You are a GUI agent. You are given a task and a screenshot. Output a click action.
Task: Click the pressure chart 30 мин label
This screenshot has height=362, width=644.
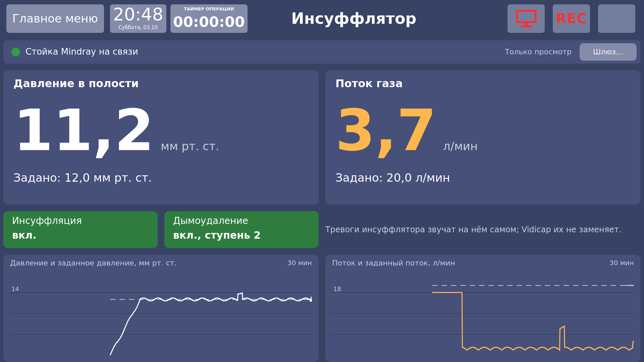pyautogui.click(x=300, y=263)
